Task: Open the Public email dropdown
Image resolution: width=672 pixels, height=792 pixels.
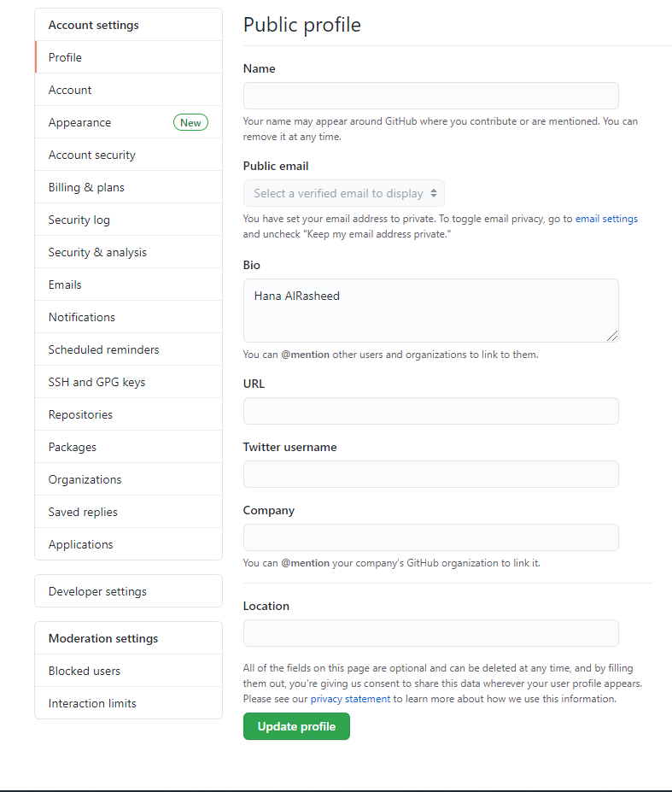Action: [344, 193]
